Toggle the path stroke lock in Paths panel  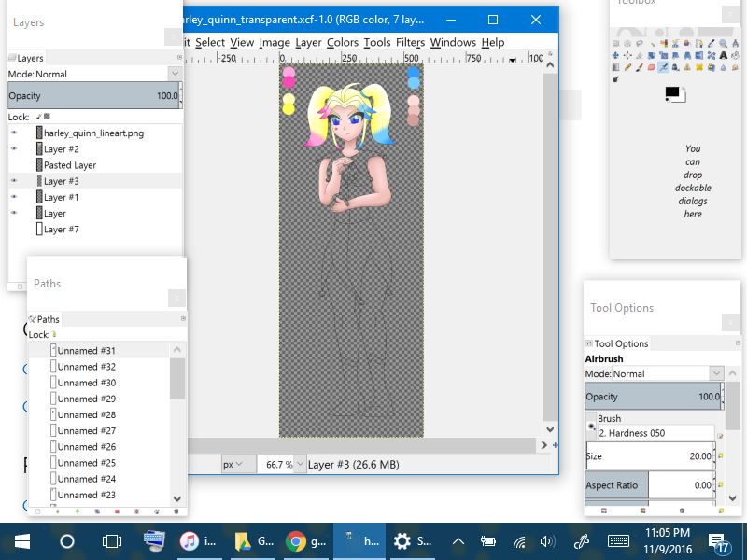(x=54, y=334)
